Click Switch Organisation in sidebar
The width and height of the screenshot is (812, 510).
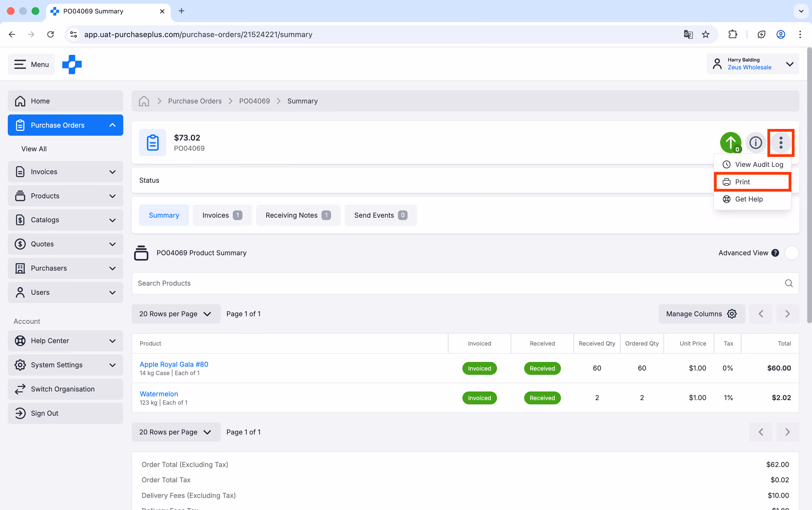pos(65,389)
